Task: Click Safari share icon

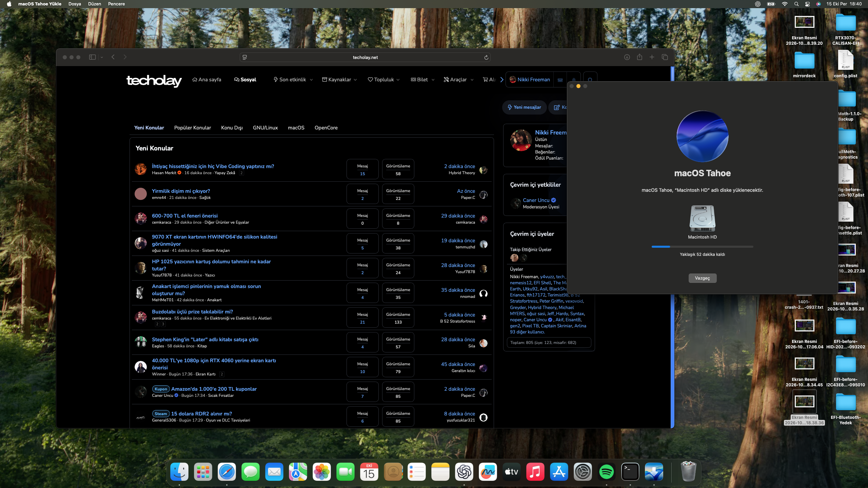Action: [x=639, y=57]
